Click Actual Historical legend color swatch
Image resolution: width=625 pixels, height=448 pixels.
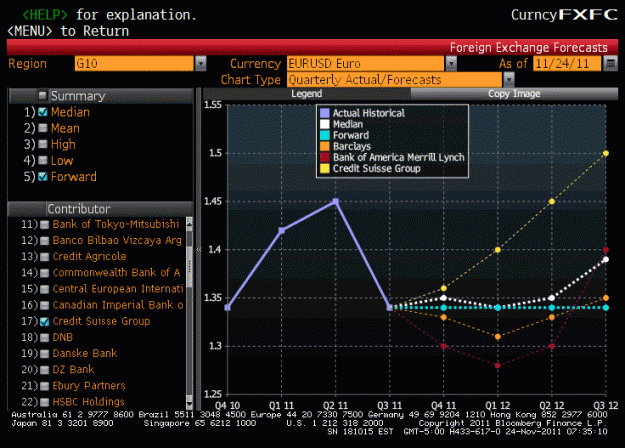pos(325,113)
